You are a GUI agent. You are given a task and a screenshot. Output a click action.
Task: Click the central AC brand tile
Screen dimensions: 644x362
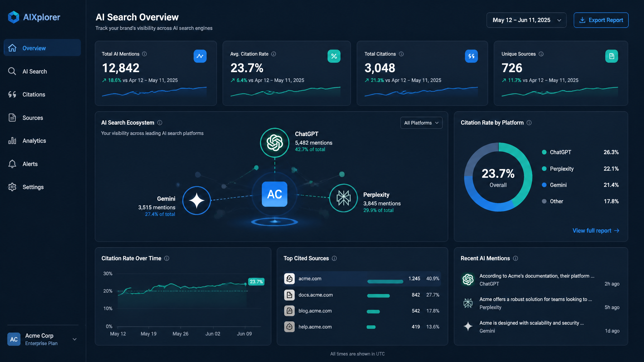pos(274,194)
